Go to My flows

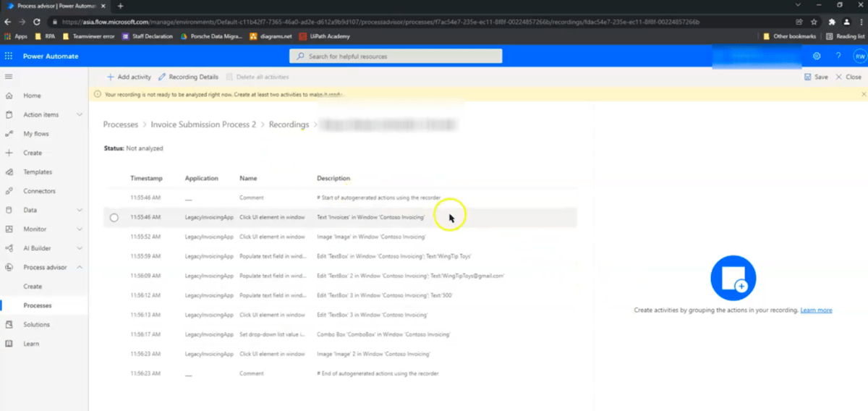tap(36, 134)
